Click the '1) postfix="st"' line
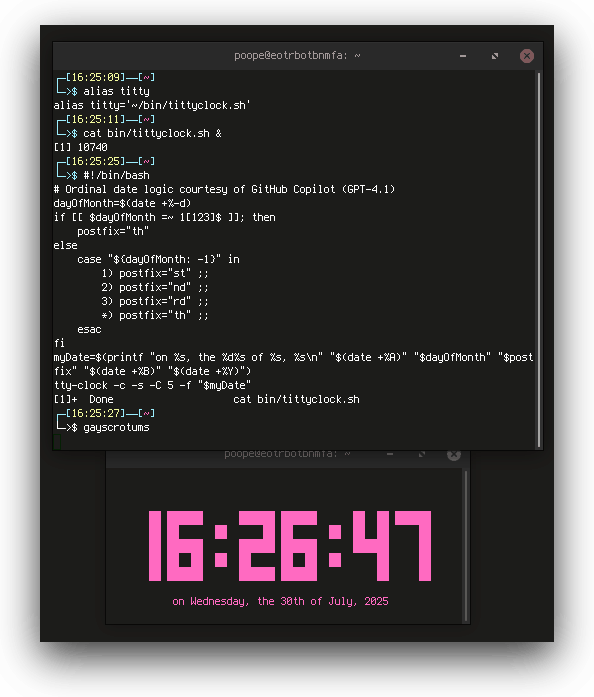Image resolution: width=594 pixels, height=697 pixels. tap(155, 273)
